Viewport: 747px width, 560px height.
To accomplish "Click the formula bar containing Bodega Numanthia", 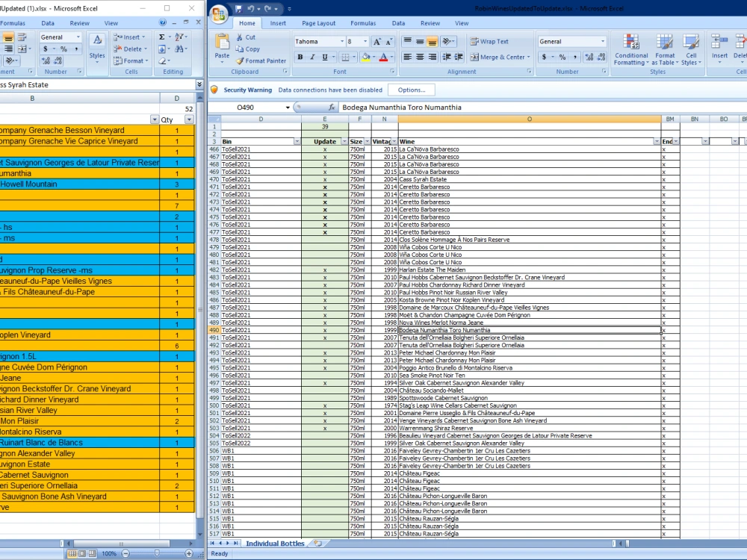I will click(x=542, y=108).
